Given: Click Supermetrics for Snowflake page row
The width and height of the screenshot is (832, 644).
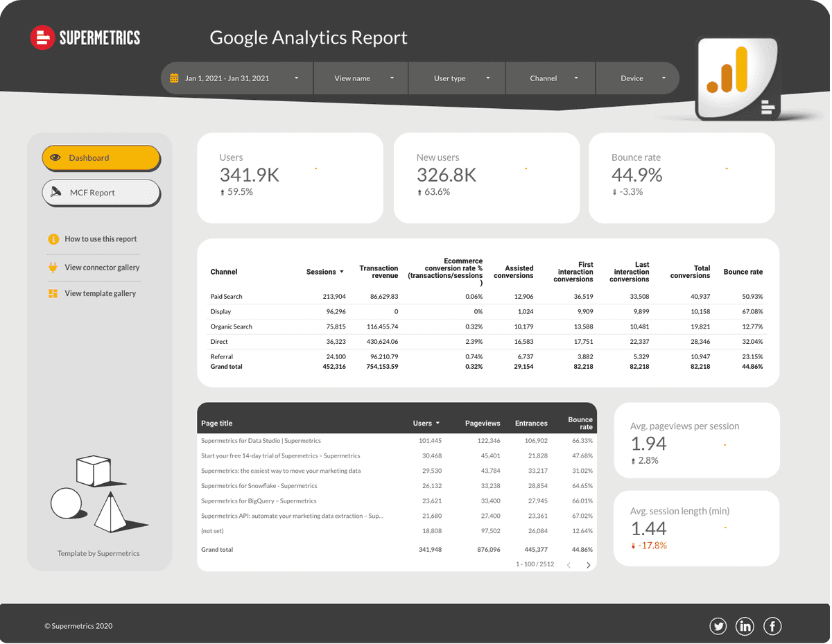Looking at the screenshot, I should [x=397, y=486].
